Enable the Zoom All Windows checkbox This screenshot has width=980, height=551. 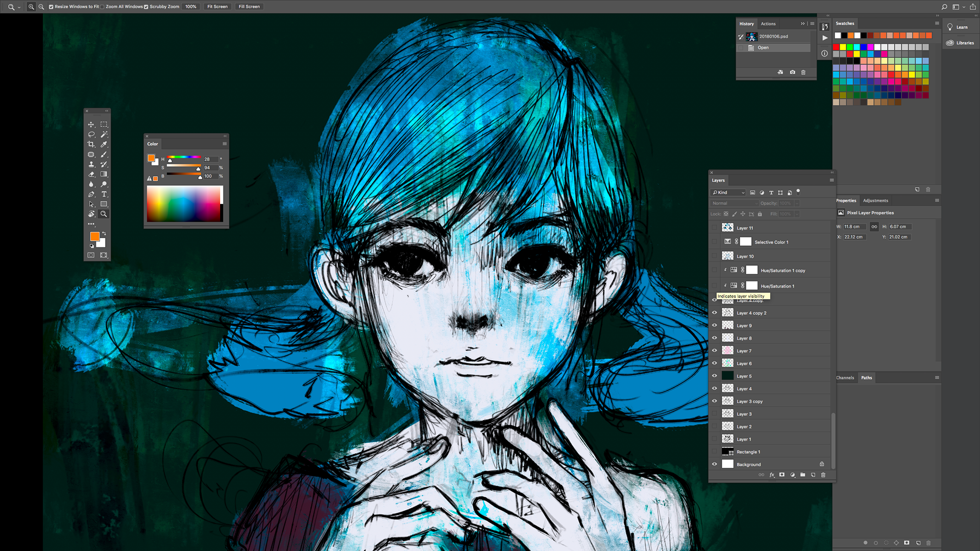click(102, 7)
